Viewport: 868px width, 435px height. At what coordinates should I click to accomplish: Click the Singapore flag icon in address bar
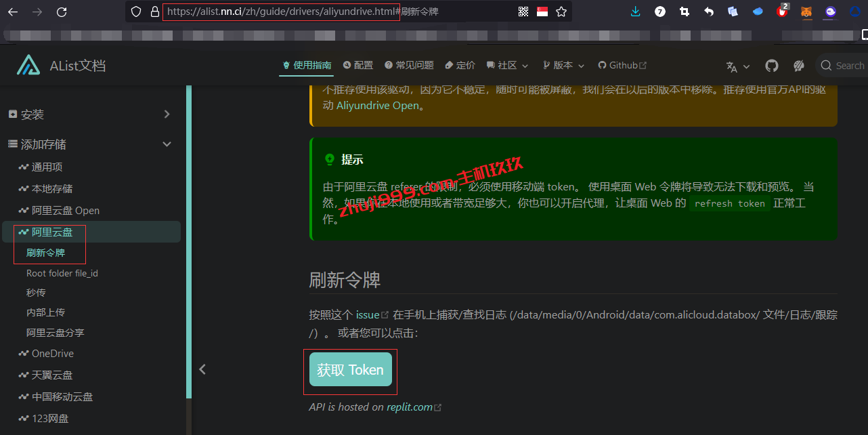tap(542, 12)
